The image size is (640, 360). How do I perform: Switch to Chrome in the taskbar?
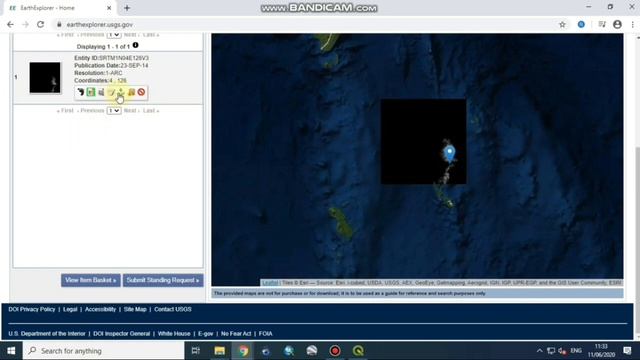pos(243,351)
